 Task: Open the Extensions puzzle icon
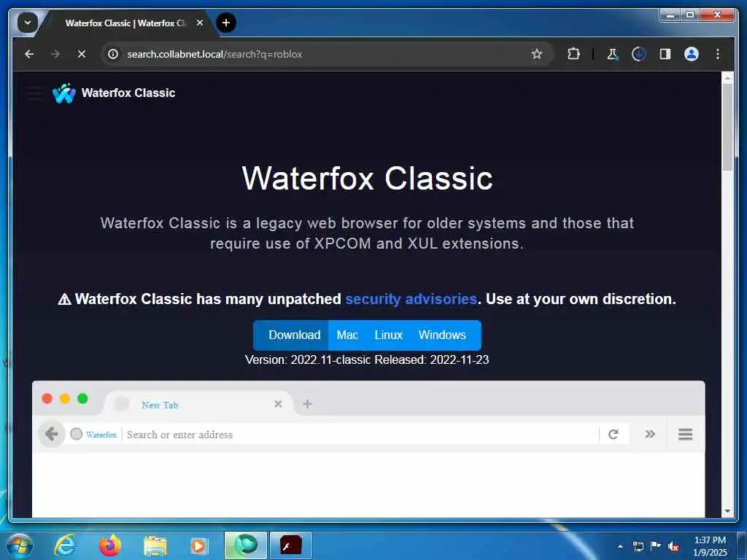click(573, 54)
